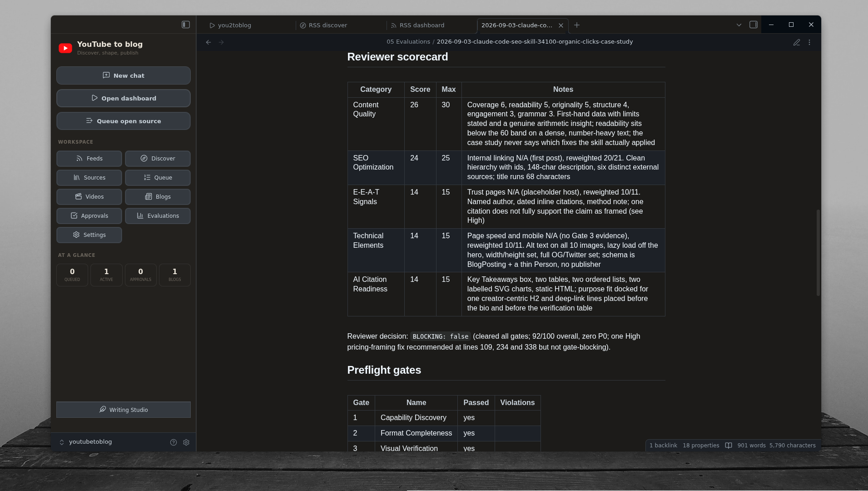The width and height of the screenshot is (868, 491).
Task: Click the edit pencil icon in the note header
Action: click(x=797, y=42)
